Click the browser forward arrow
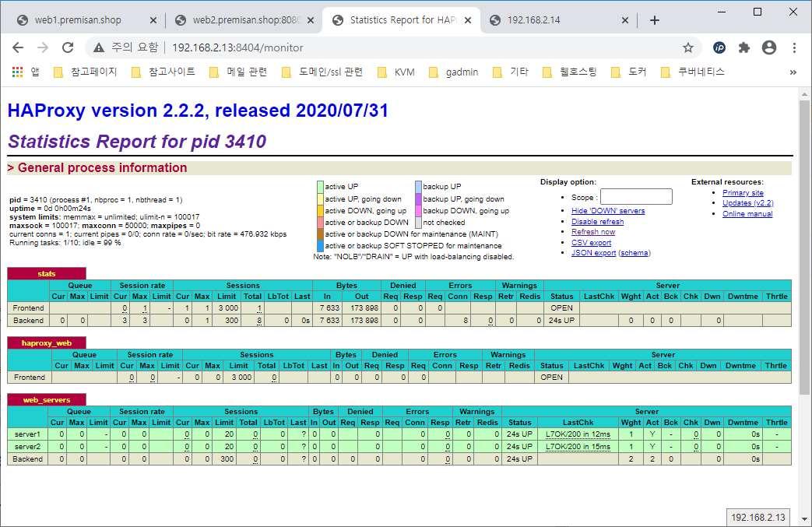 coord(43,47)
